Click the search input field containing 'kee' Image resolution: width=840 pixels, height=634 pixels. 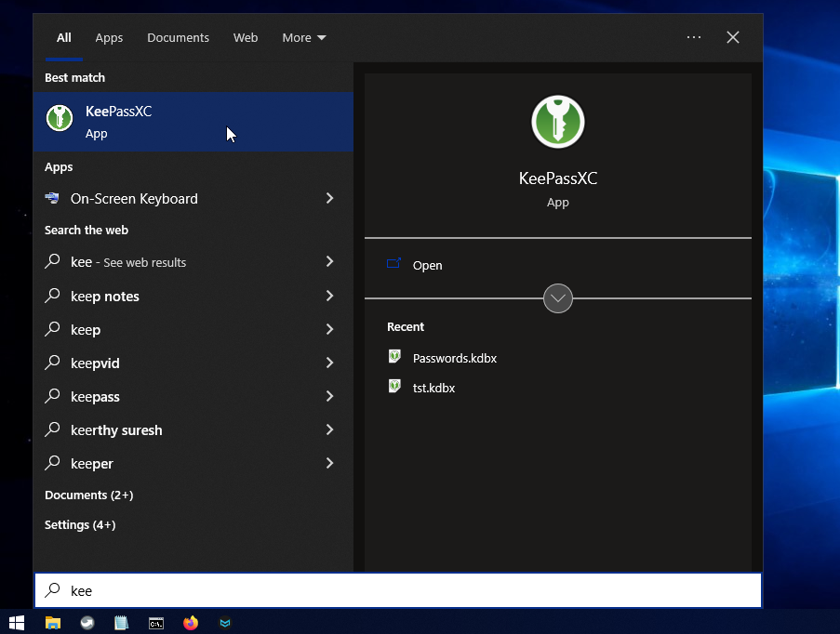(398, 590)
